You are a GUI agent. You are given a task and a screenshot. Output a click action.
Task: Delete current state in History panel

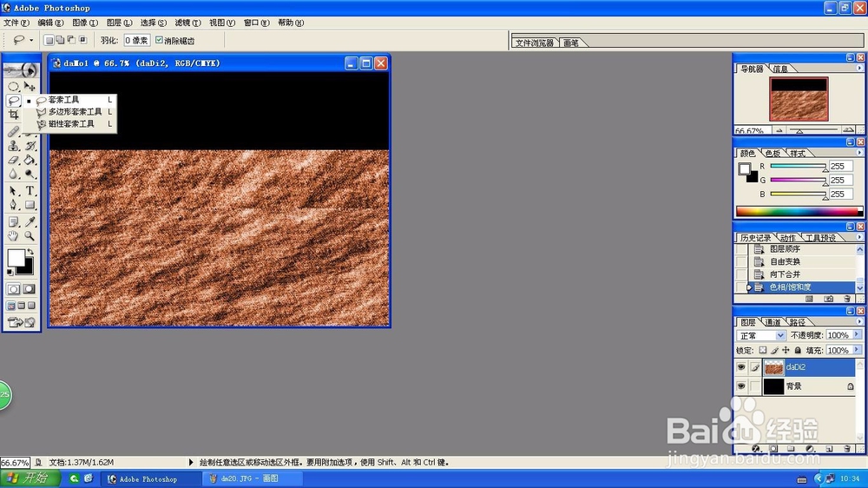tap(847, 299)
